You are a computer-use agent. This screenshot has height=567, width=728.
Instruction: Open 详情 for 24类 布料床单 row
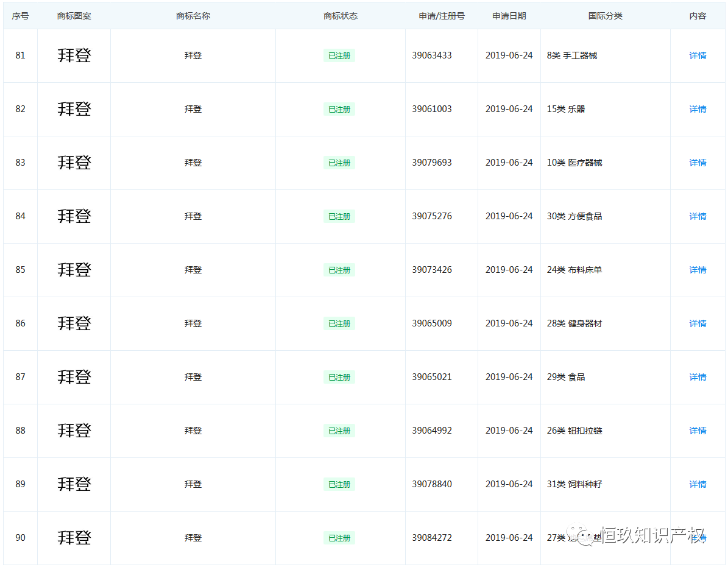(698, 270)
